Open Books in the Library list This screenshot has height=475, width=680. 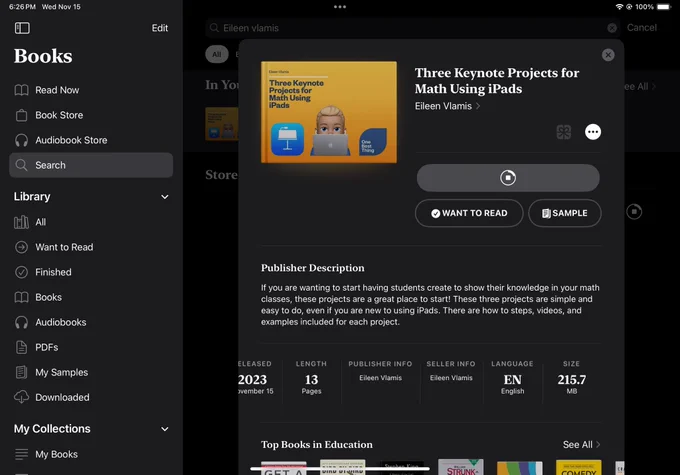[x=91, y=298]
